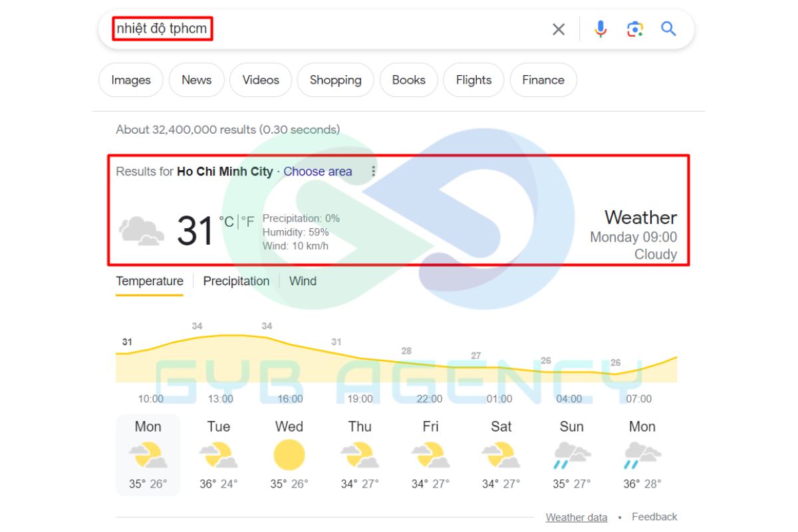Open the Precipitation chart tab
This screenshot has height=532, width=798.
tap(236, 281)
